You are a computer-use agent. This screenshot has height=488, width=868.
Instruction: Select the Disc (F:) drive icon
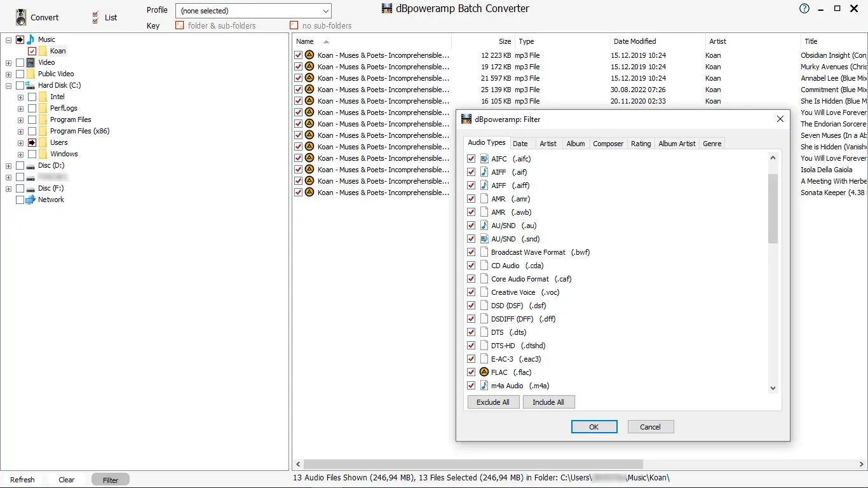[31, 188]
